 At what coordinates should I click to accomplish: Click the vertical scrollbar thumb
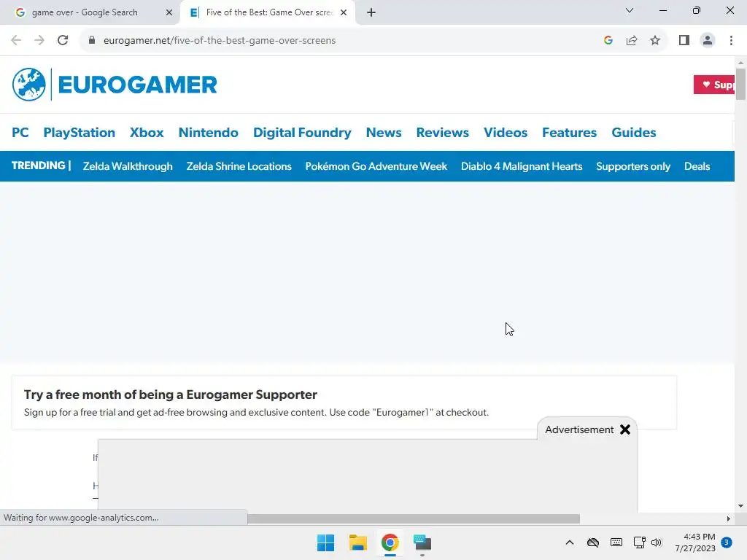(740, 85)
